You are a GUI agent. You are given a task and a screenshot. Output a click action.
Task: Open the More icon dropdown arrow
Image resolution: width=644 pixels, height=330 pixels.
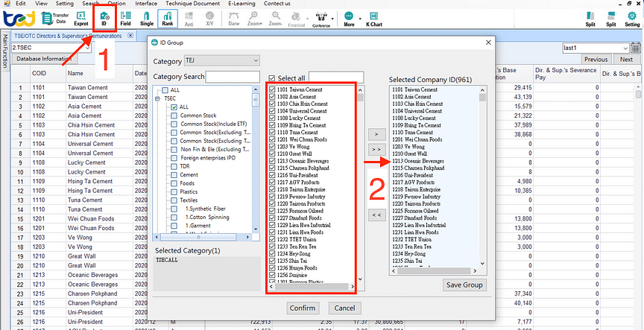click(x=360, y=19)
